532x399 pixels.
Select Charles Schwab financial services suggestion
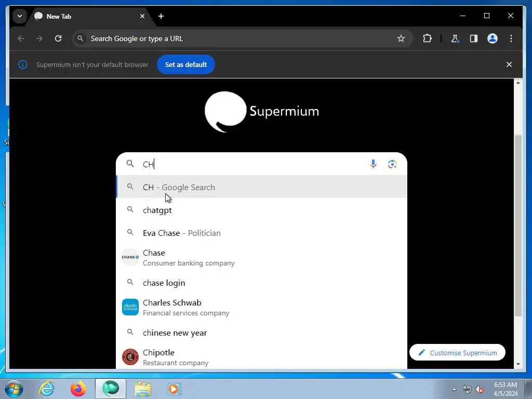click(262, 308)
